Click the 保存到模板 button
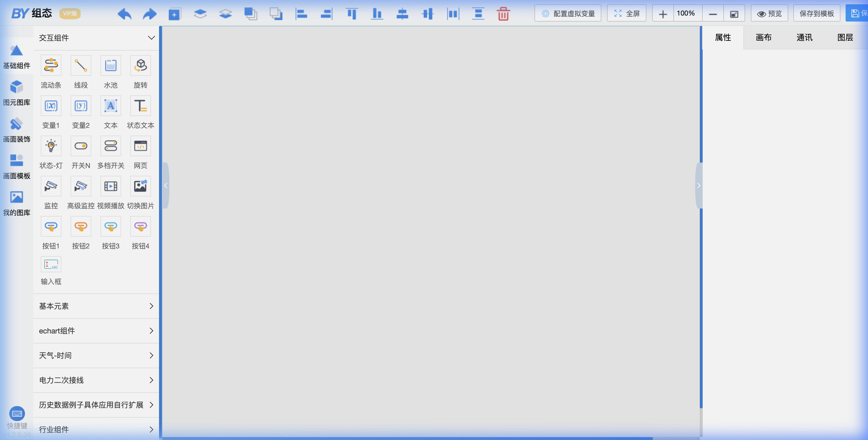Viewport: 868px width, 440px height. coord(816,13)
